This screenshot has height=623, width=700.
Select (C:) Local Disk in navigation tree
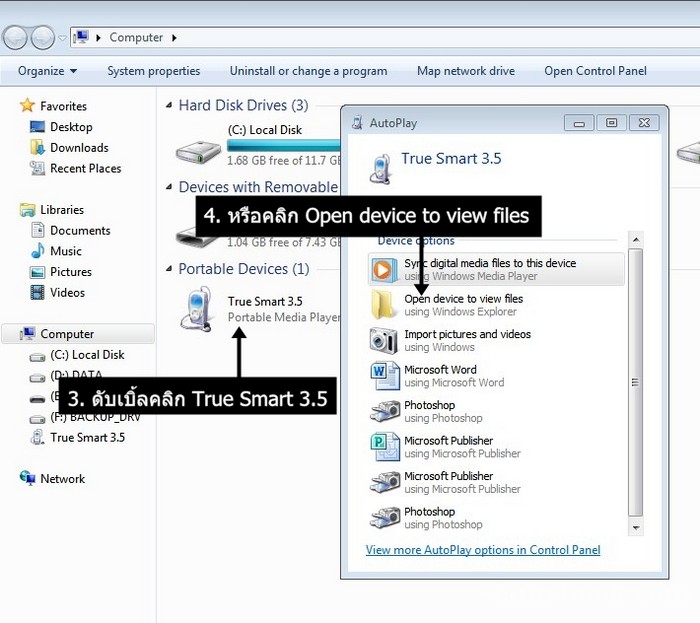(87, 355)
